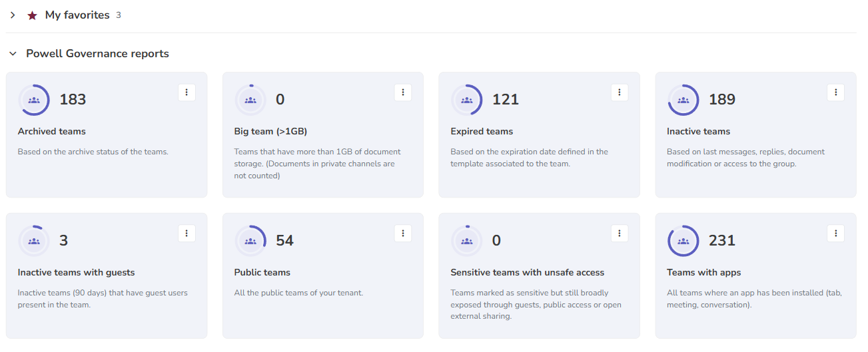This screenshot has width=868, height=352.
Task: Click the 121 count on Expired teams
Action: (x=506, y=100)
